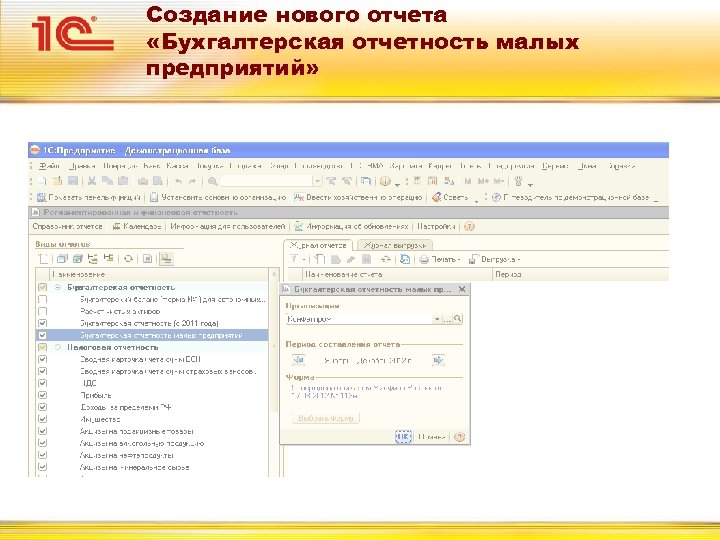The image size is (720, 540).
Task: Click the magnifier search icon in toolbar
Action: [x=212, y=181]
